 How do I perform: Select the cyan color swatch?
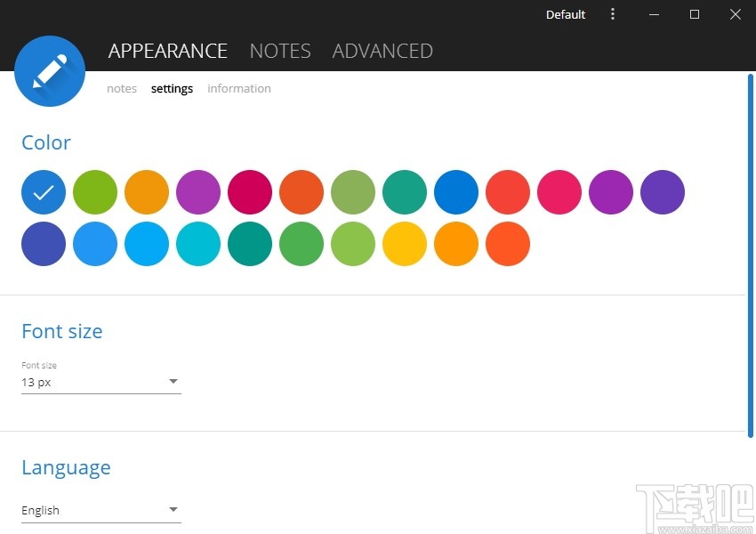tap(198, 244)
